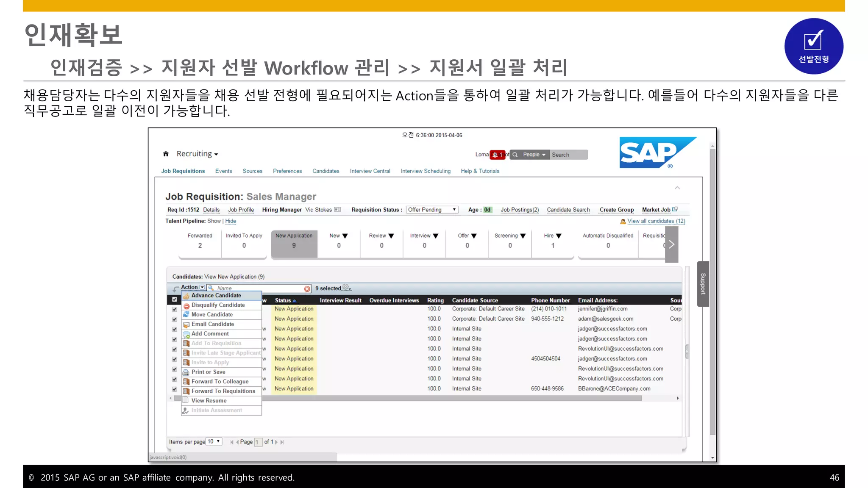Click the next page arrow icon
Screen dimensions: 868x488
click(x=276, y=442)
